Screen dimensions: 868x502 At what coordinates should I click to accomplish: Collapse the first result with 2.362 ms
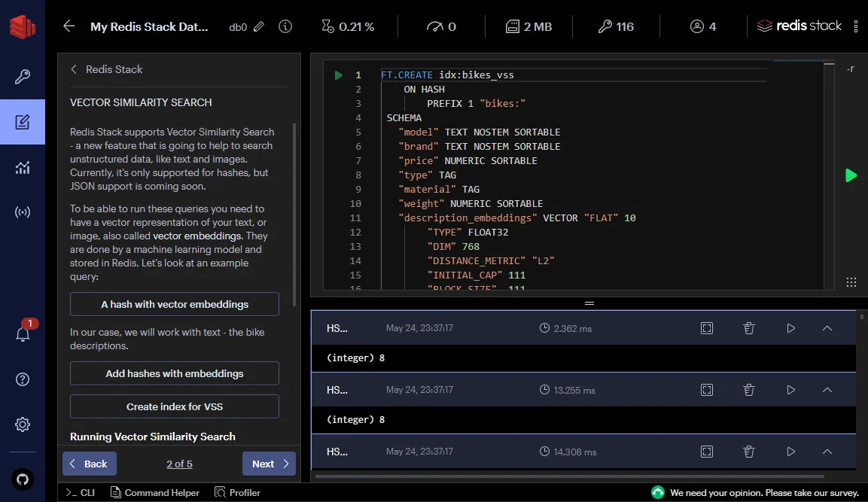coord(827,328)
